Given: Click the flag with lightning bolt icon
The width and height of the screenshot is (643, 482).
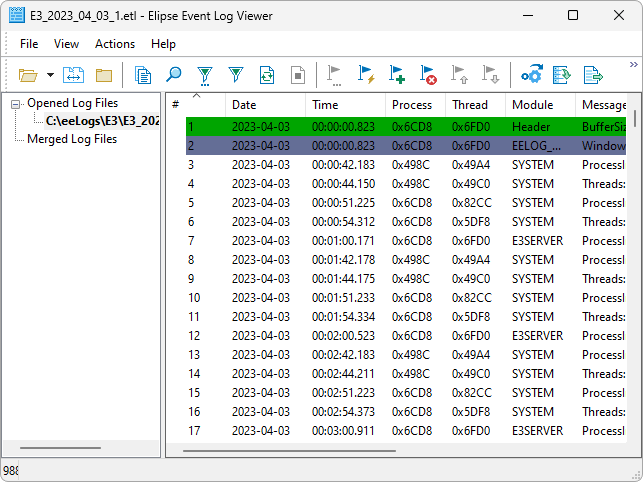Looking at the screenshot, I should click(366, 75).
